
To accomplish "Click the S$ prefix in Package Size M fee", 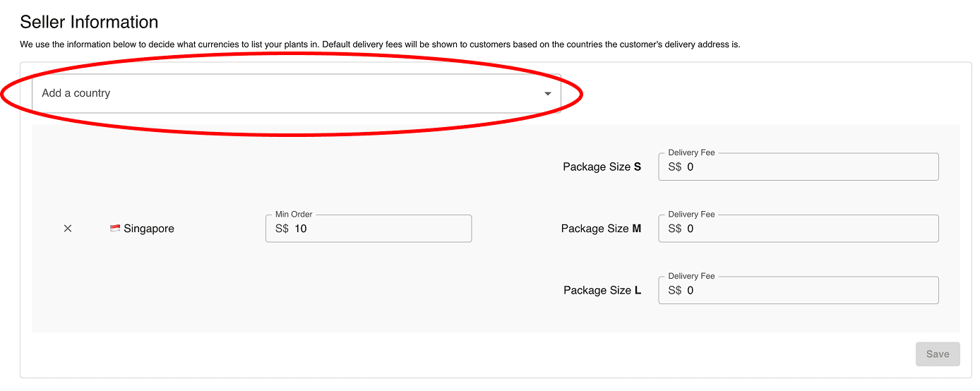I will click(x=675, y=229).
